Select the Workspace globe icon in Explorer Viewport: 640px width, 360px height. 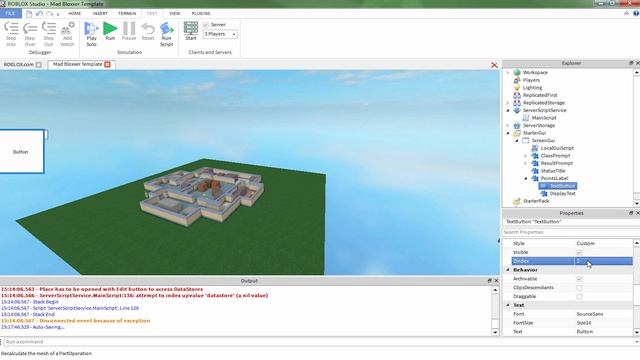517,72
